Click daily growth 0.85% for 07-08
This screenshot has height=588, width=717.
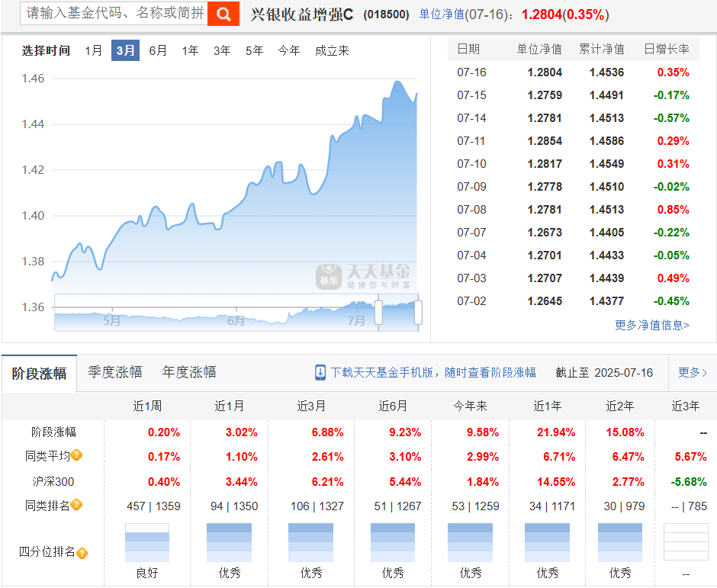tap(673, 210)
